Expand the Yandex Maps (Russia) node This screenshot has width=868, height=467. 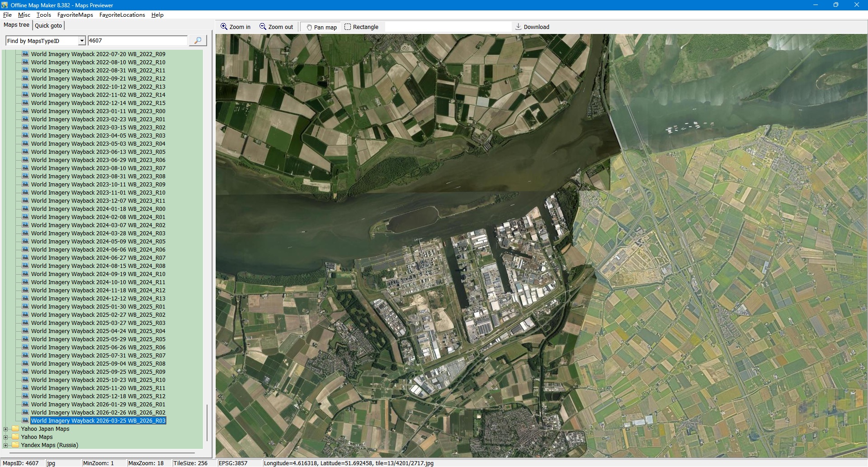(6, 445)
